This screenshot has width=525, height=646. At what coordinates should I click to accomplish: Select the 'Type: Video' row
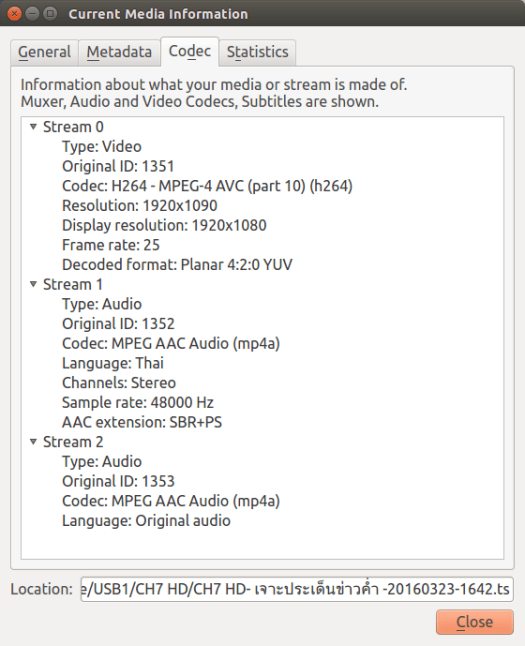(102, 147)
